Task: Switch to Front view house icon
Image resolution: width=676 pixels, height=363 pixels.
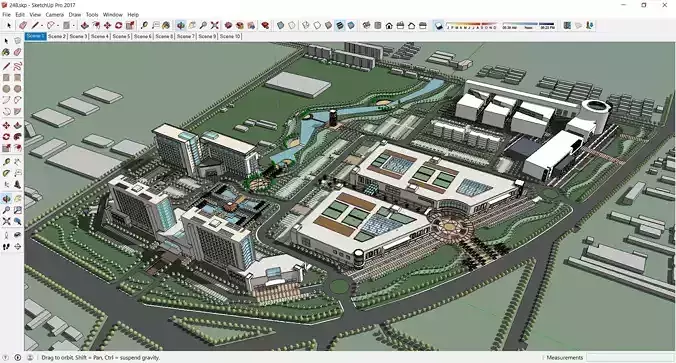Action: pyautogui.click(x=389, y=25)
